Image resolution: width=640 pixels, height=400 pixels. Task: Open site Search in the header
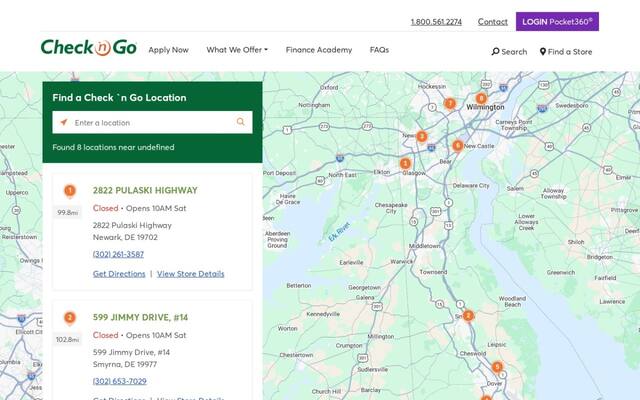509,52
